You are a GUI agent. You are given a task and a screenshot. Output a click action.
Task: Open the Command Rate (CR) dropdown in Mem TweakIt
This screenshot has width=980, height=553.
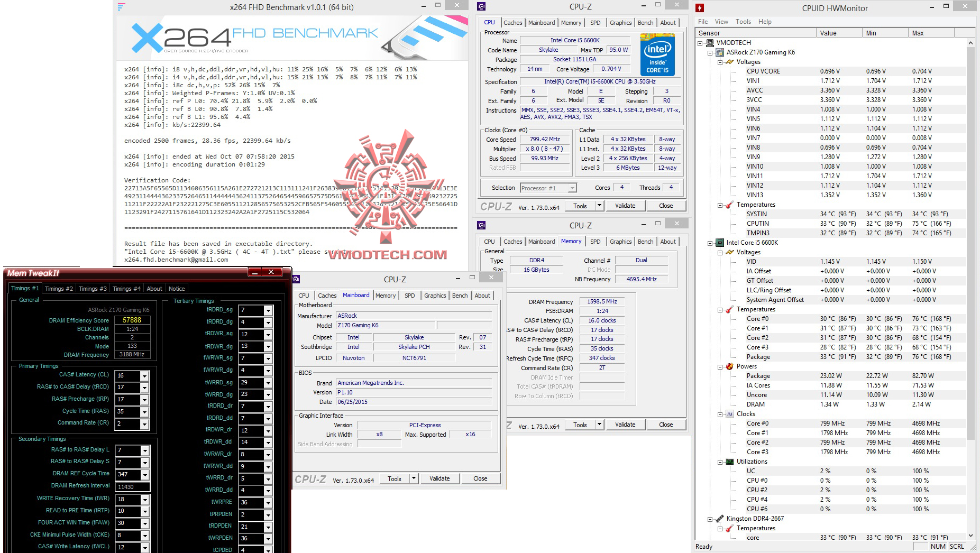point(144,424)
